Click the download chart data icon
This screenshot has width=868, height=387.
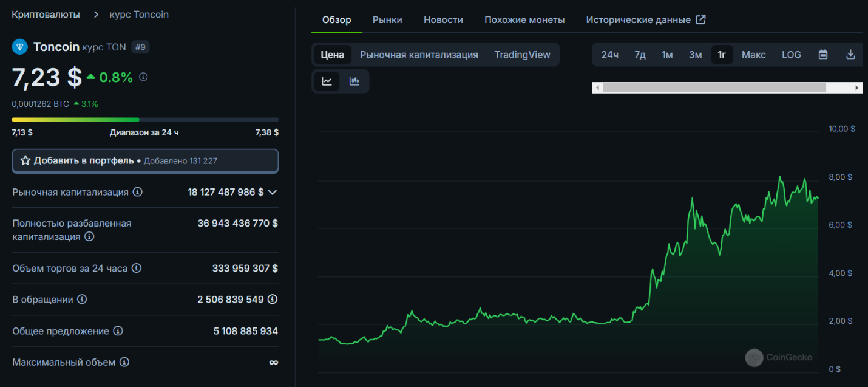pyautogui.click(x=850, y=55)
